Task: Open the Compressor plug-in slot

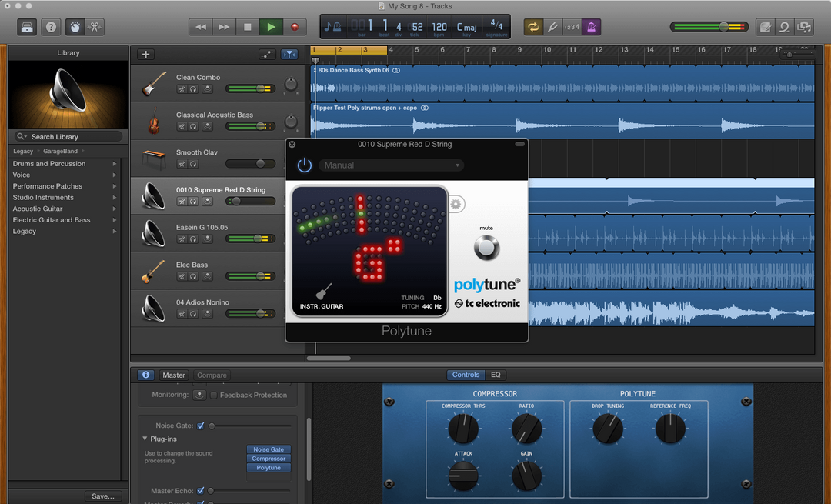Action: coord(269,459)
